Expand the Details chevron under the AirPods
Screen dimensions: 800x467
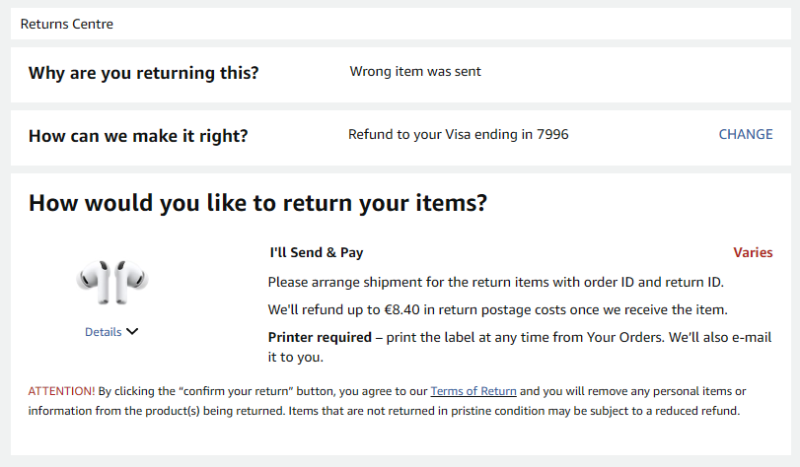point(132,332)
